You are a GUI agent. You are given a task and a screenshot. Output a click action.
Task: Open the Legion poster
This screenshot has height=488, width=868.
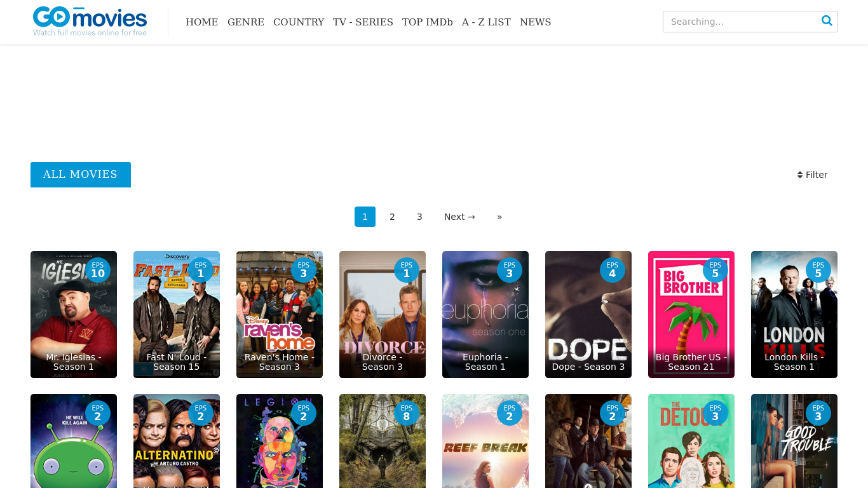tap(280, 441)
